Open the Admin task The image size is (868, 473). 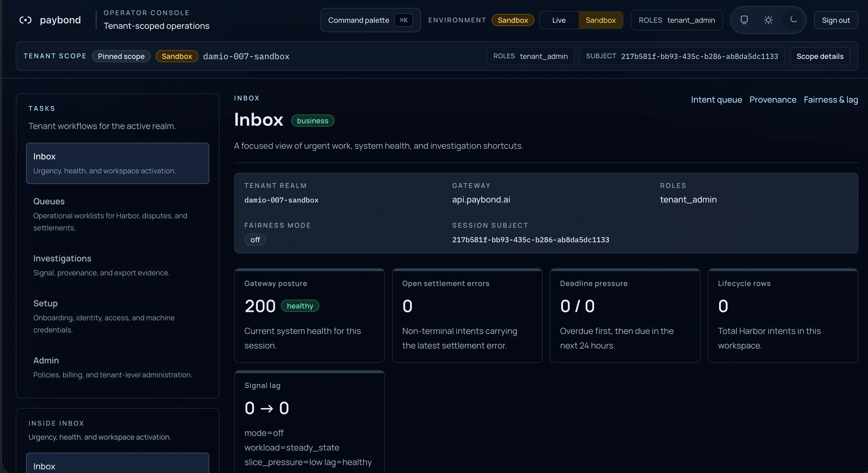118,367
